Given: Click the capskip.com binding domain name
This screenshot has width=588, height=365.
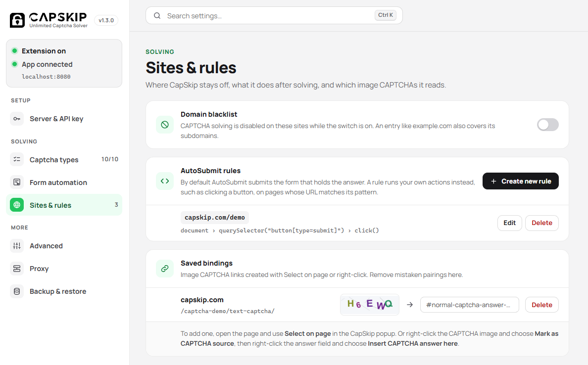Looking at the screenshot, I should click(x=202, y=300).
